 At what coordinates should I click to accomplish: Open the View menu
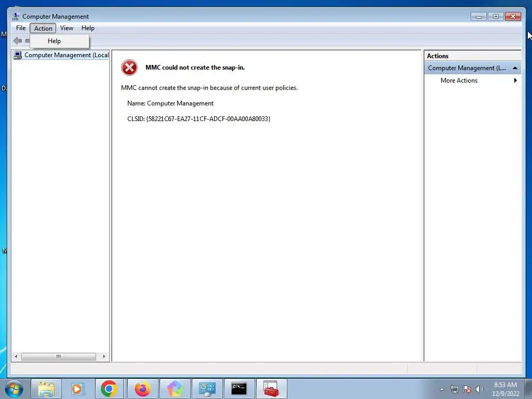(x=66, y=28)
